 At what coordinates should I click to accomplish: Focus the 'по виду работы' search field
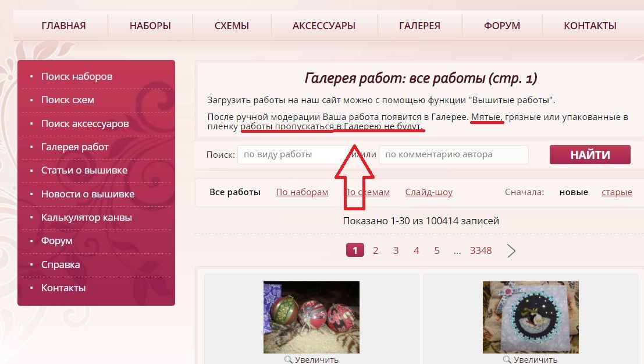pyautogui.click(x=293, y=155)
